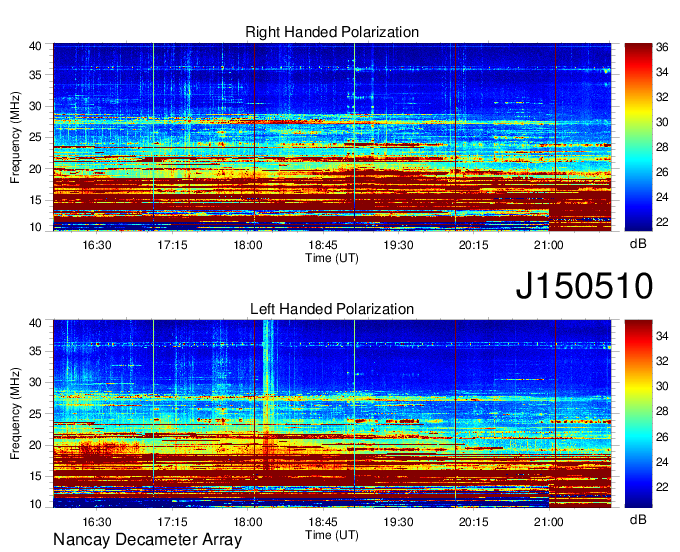Click the 30 value on Right Handed colorbar
The height and width of the screenshot is (552, 680).
[x=662, y=122]
